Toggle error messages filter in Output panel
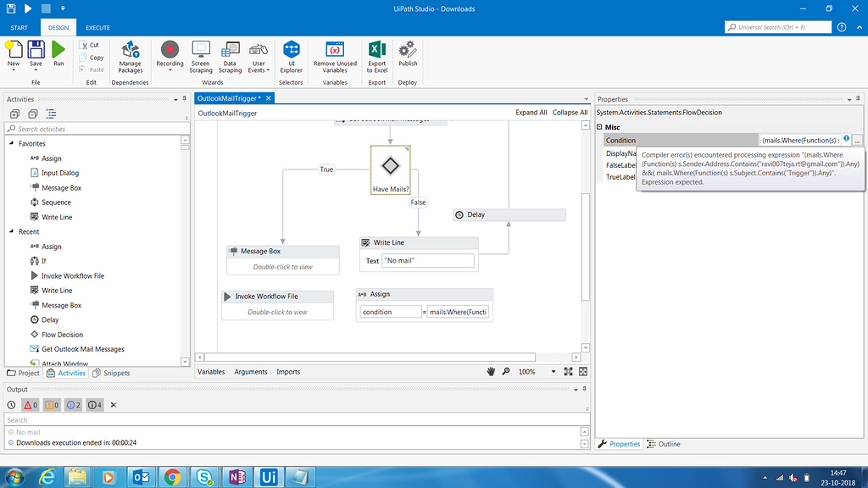The height and width of the screenshot is (488, 868). tap(30, 405)
